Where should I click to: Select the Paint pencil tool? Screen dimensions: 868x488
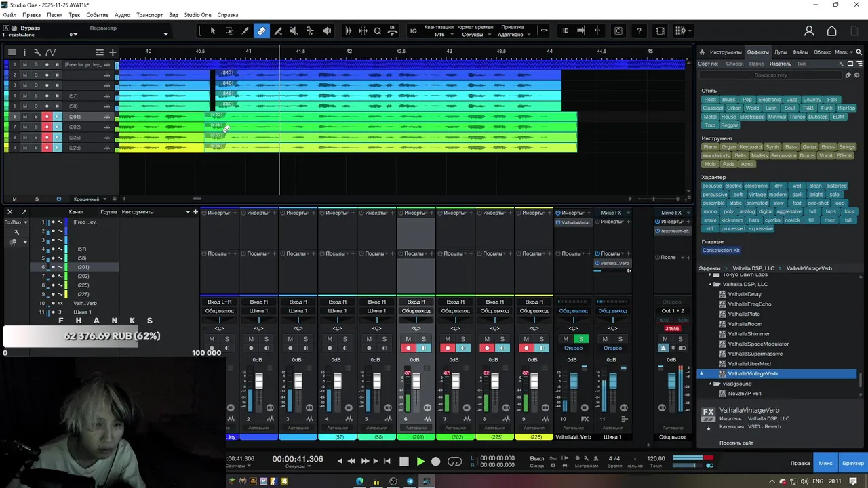pos(245,30)
